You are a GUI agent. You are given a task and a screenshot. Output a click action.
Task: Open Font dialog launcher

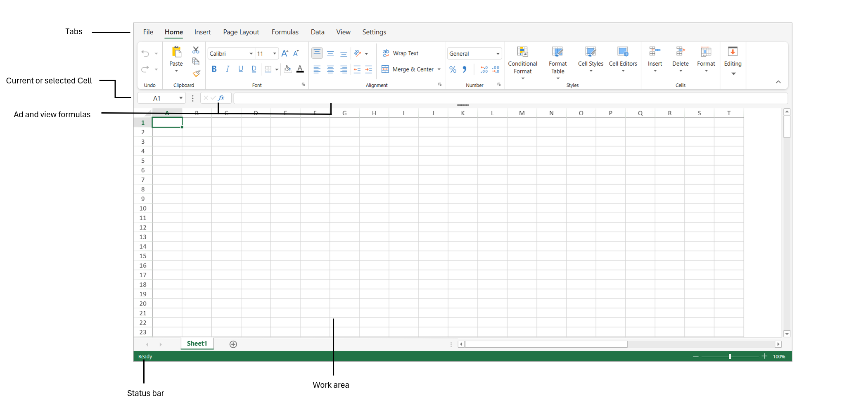pos(304,85)
